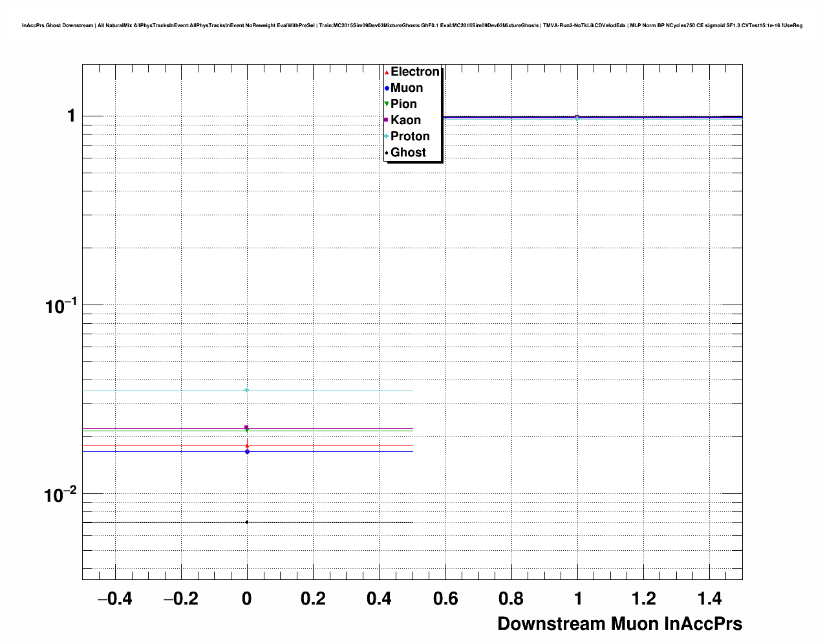This screenshot has height=644, width=825.
Task: Click the y-axis label "1"
Action: [x=71, y=116]
